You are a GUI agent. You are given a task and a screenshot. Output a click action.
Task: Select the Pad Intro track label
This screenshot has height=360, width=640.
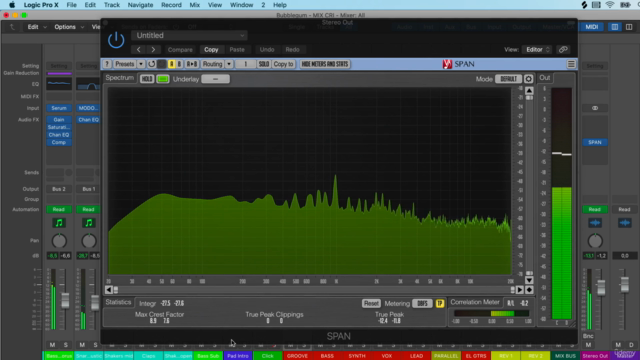coord(238,356)
